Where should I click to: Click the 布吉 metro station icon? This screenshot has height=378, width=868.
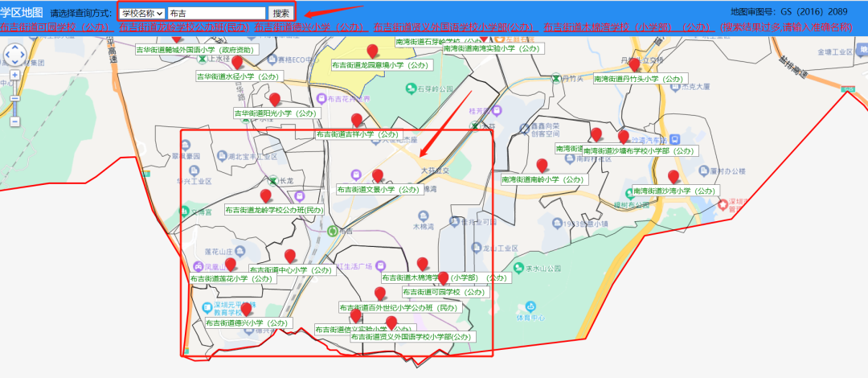click(x=333, y=231)
